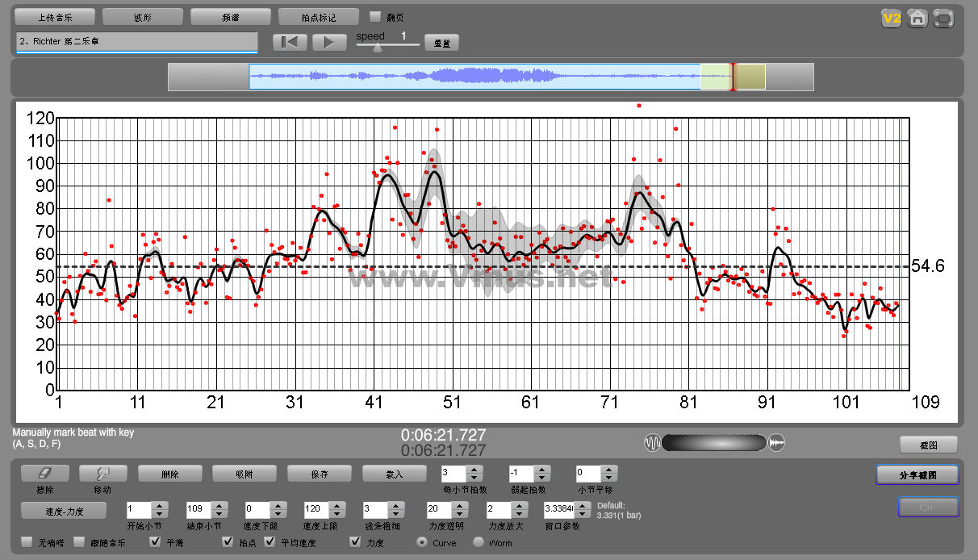Click the olive selection block in overview
Image resolution: width=978 pixels, height=560 pixels.
click(x=750, y=77)
